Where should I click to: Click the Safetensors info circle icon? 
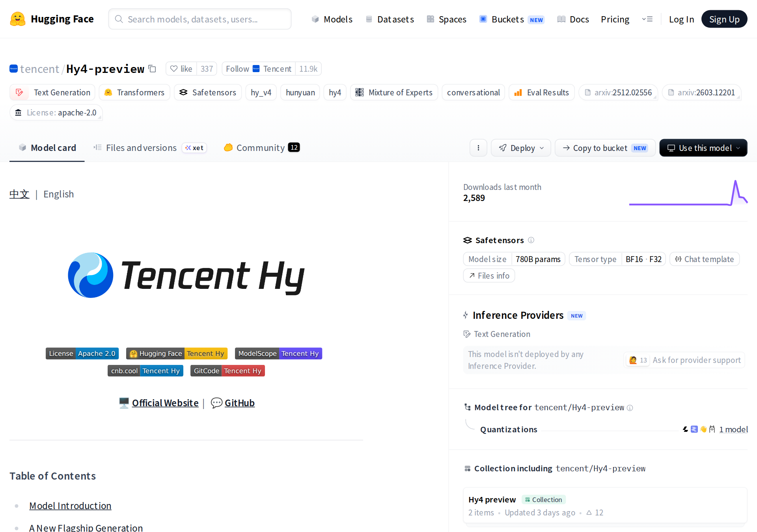[531, 240]
